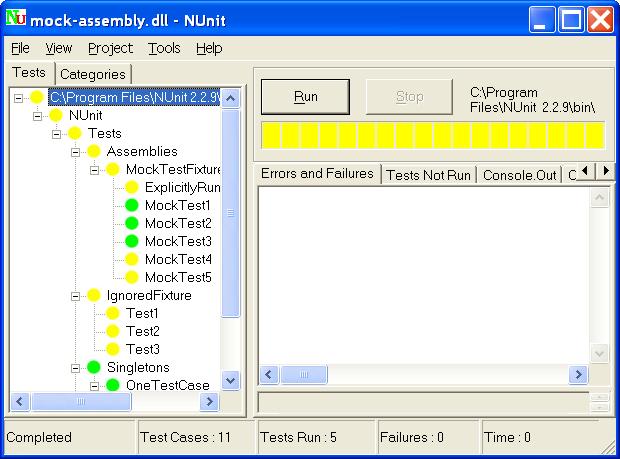Image resolution: width=620 pixels, height=459 pixels.
Task: Click green circle beside Singletons
Action: coord(94,367)
